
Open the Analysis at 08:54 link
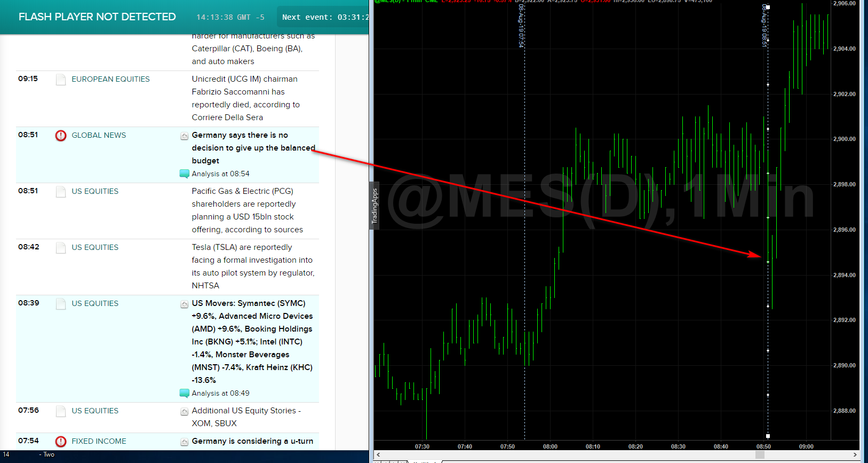pos(220,174)
